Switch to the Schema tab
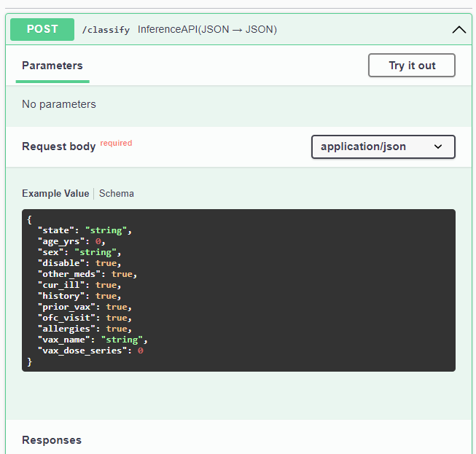This screenshot has width=476, height=454. [117, 193]
